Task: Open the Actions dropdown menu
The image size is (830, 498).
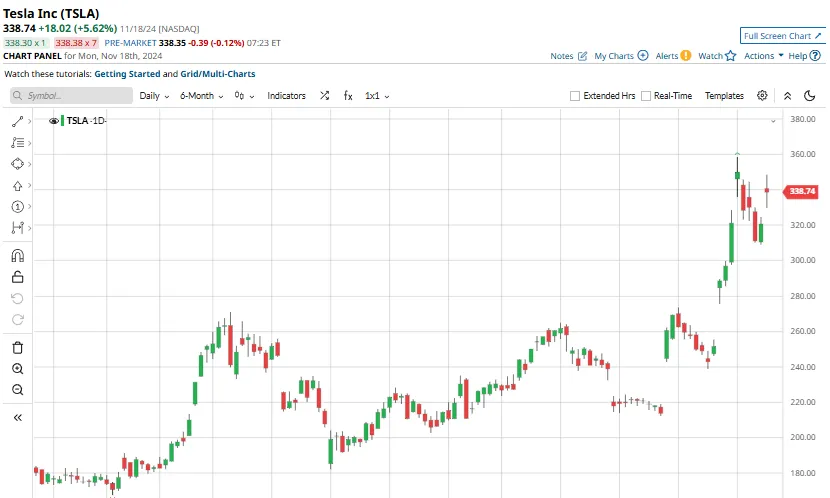Action: (764, 56)
